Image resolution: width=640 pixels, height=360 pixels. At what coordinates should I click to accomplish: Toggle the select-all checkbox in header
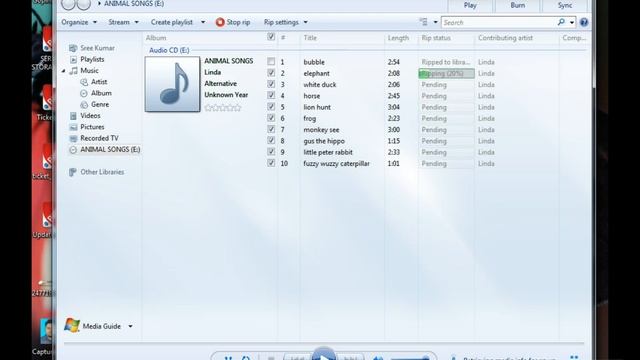271,37
